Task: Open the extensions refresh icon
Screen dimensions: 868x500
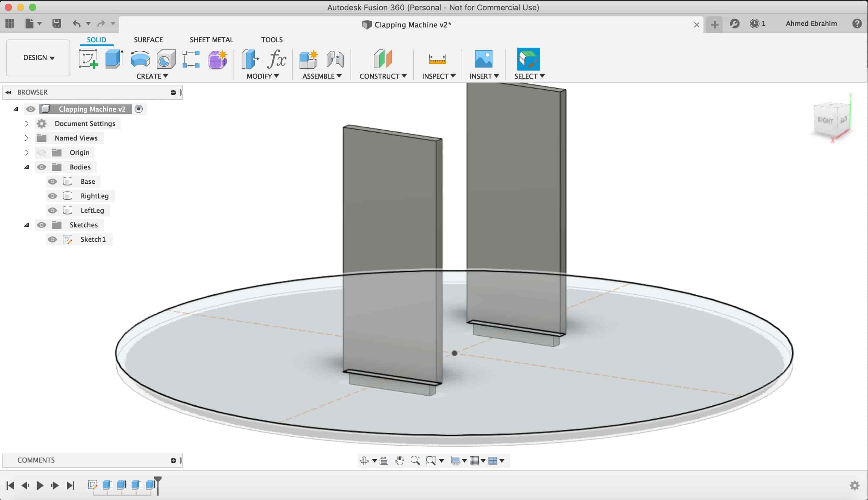Action: 734,23
